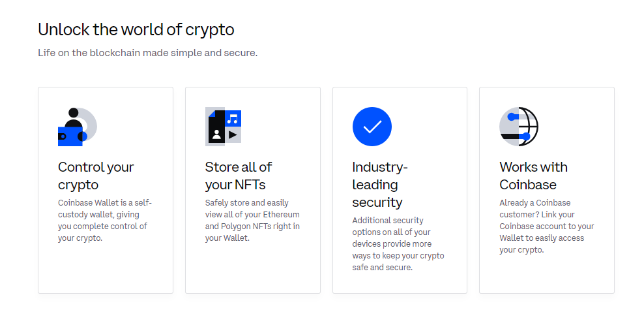
Task: Click the additional security options description
Action: click(398, 243)
